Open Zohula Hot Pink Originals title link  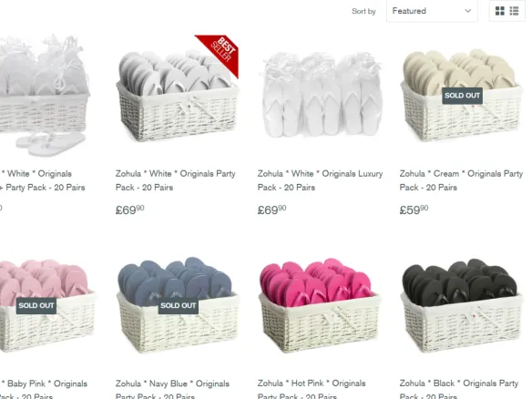click(312, 390)
